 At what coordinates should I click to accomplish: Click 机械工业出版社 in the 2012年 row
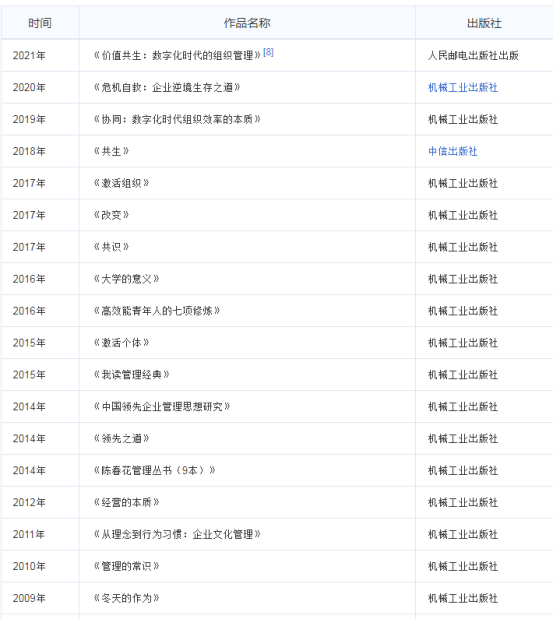tap(463, 502)
